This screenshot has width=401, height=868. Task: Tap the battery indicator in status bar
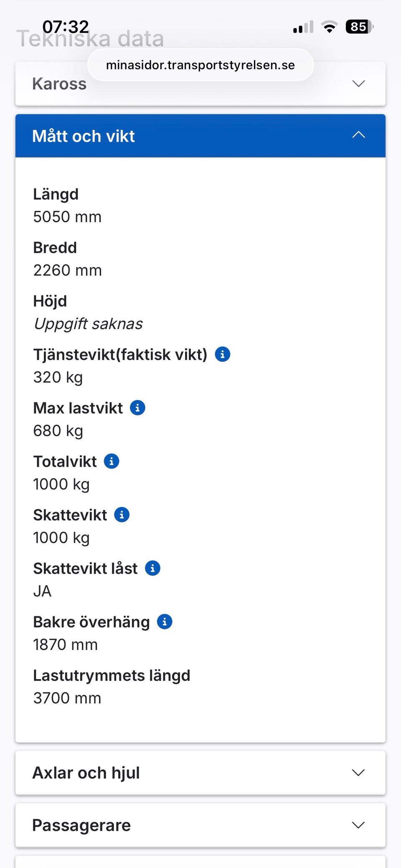point(359,27)
